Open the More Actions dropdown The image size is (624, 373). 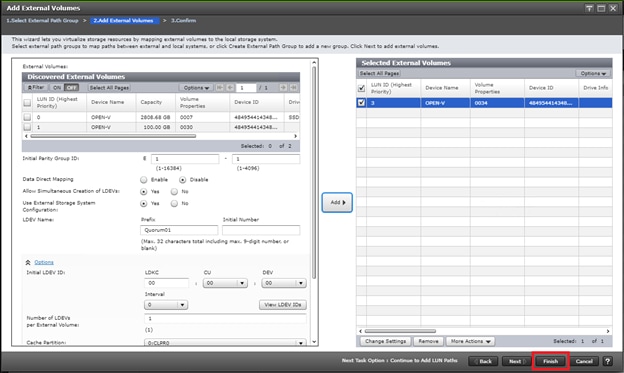pyautogui.click(x=470, y=341)
